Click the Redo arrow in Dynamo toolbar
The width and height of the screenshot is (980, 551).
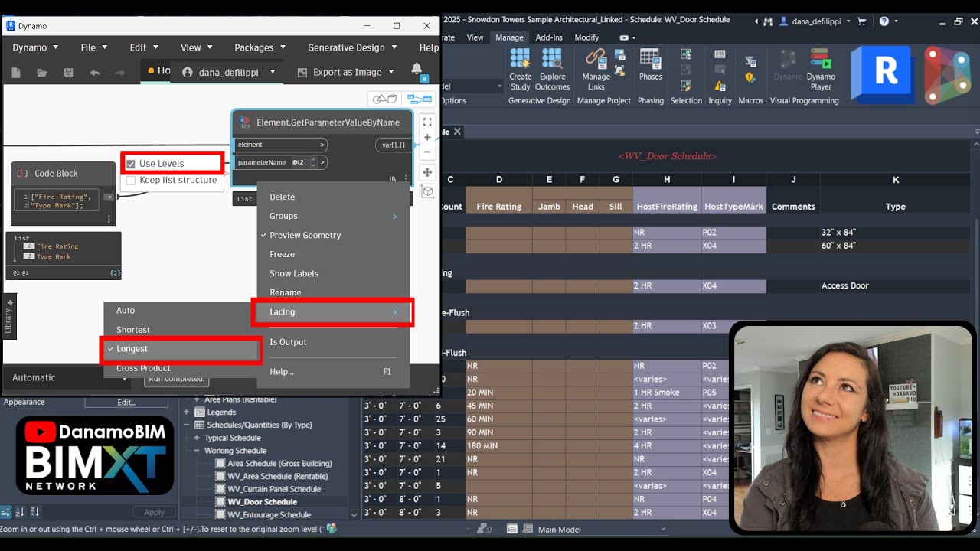point(120,73)
